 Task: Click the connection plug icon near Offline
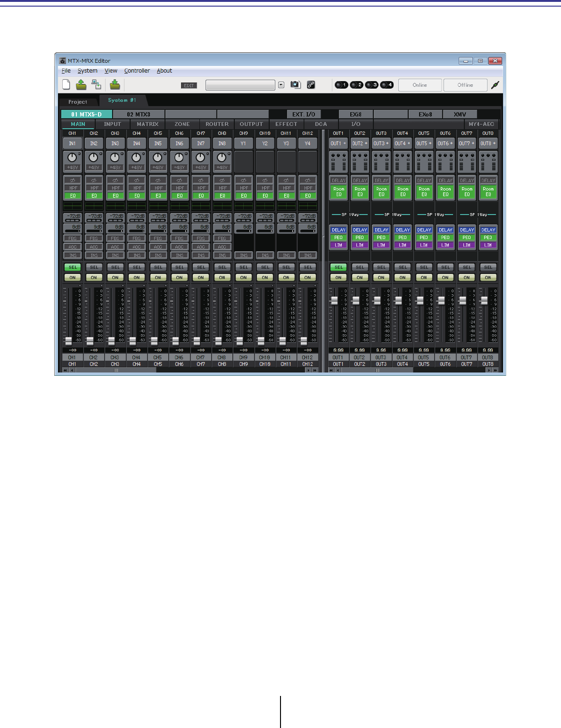[495, 85]
